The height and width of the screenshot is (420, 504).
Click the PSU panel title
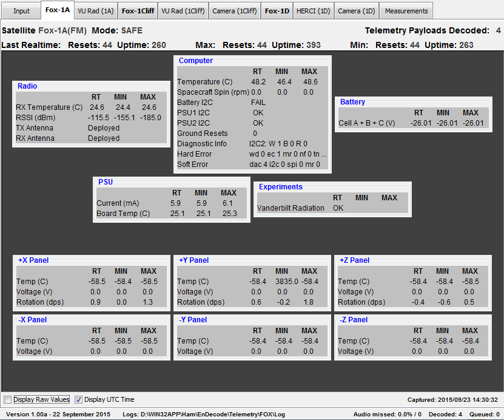coord(106,181)
